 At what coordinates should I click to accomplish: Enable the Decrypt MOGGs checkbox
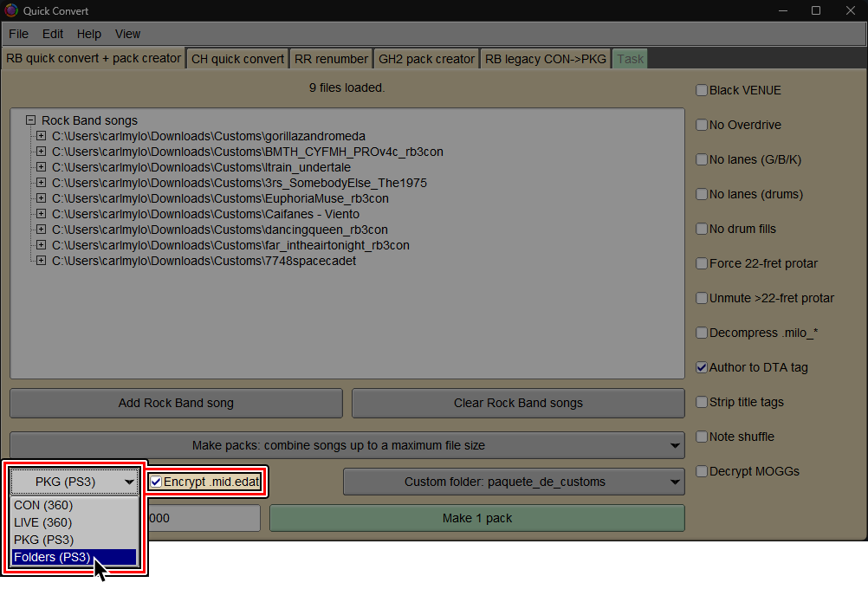click(x=702, y=471)
